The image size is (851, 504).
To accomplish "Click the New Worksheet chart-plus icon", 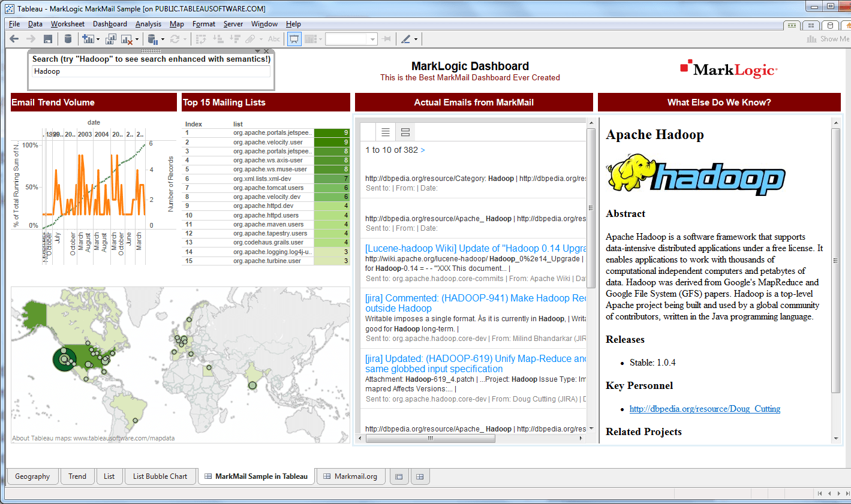I will click(88, 39).
